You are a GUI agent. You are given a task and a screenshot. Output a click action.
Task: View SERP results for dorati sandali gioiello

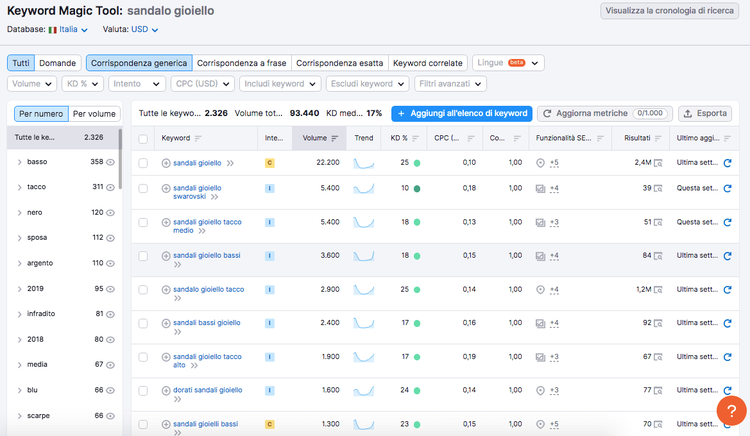[658, 391]
